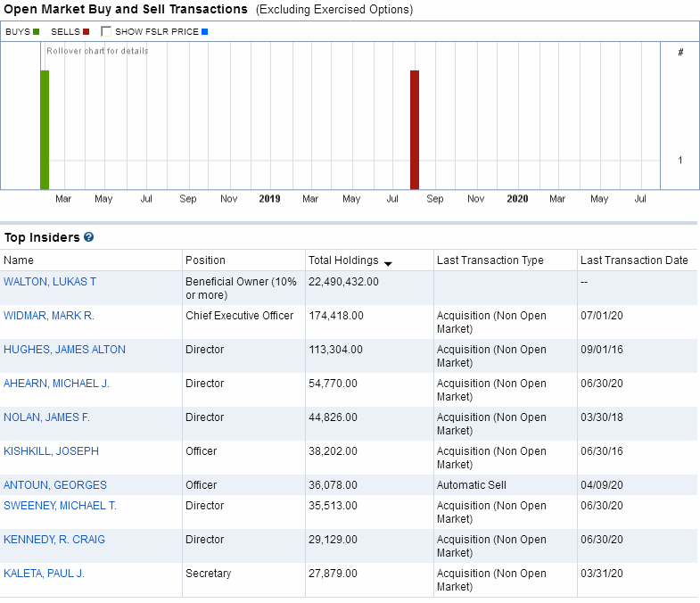
Task: Click the 22,490,432.00 holdings value
Action: pyautogui.click(x=343, y=282)
